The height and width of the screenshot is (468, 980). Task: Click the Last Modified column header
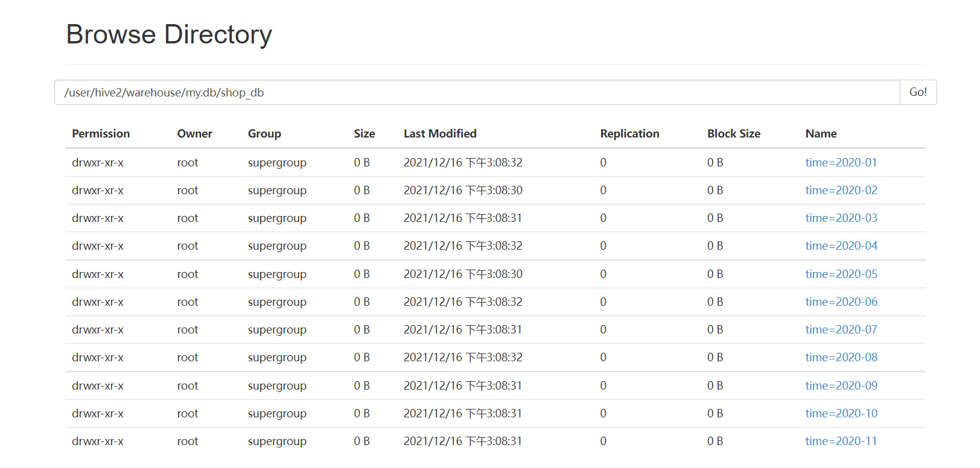(x=440, y=133)
